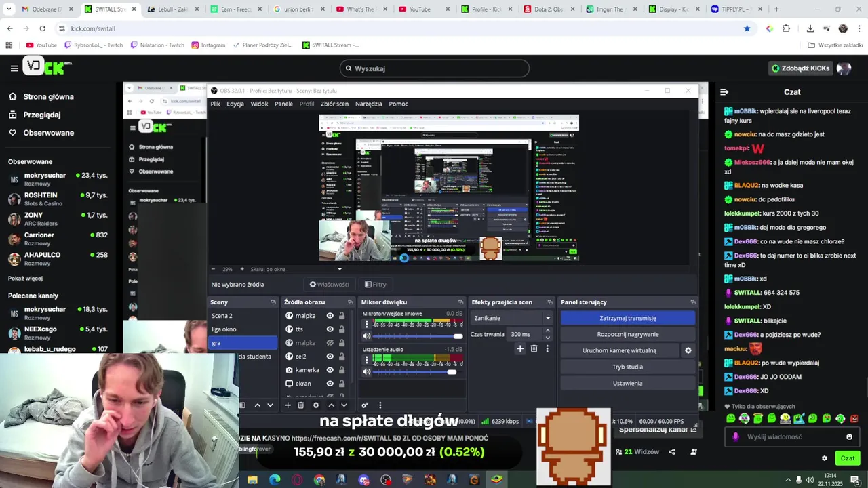Toggle lock on tts source
This screenshot has width=868, height=488.
pos(342,329)
